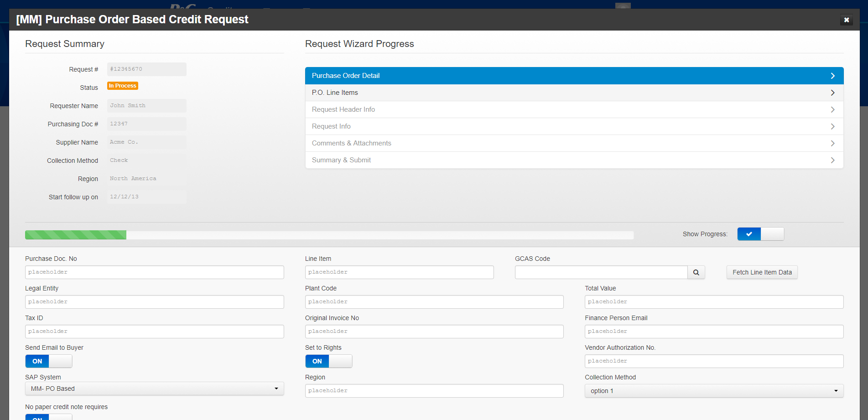Click the Start follow up on date field
Screen dimensions: 868x420
click(146, 197)
